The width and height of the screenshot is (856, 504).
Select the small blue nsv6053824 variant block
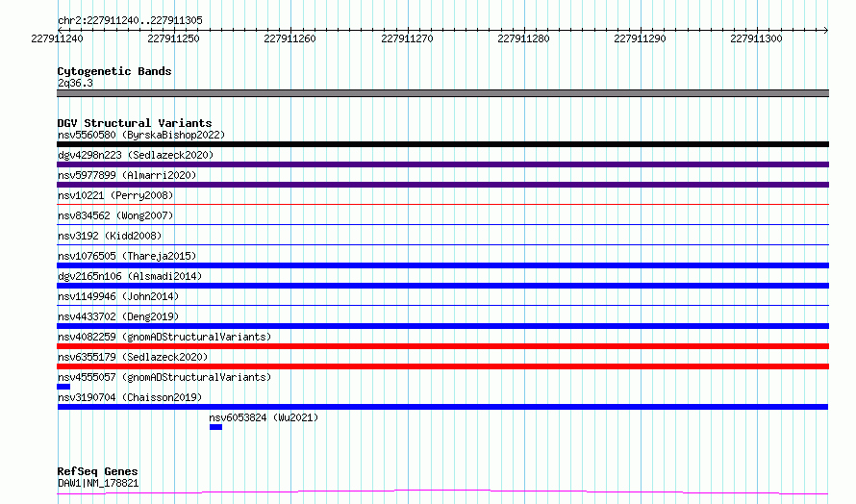215,428
